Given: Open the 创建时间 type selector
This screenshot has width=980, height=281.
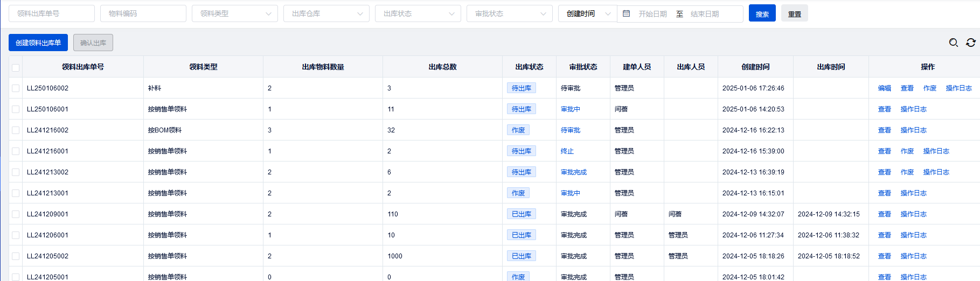Looking at the screenshot, I should point(587,13).
